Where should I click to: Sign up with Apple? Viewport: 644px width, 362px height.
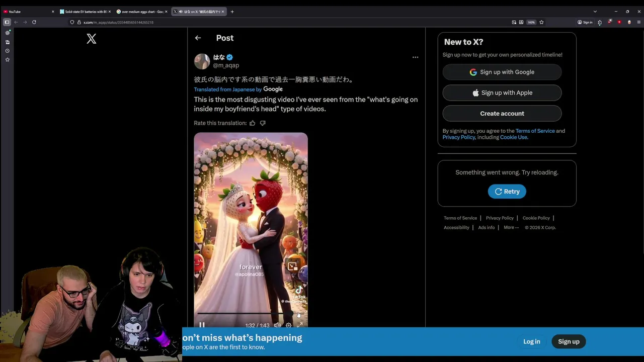[502, 93]
